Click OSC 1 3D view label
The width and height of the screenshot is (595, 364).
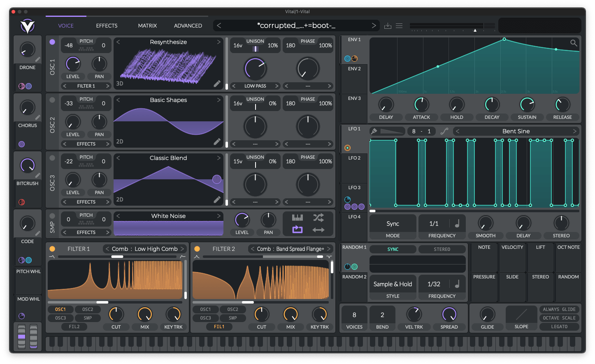pos(120,83)
